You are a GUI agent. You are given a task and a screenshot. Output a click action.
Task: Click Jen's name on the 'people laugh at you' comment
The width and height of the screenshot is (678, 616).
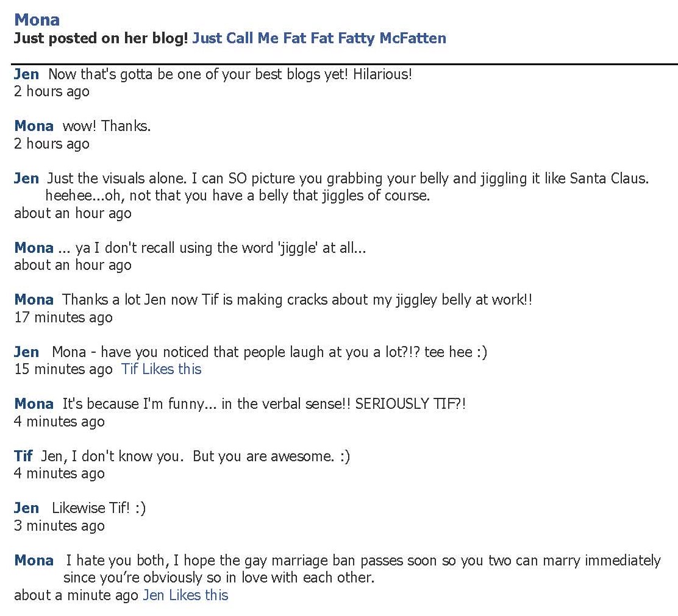click(26, 352)
